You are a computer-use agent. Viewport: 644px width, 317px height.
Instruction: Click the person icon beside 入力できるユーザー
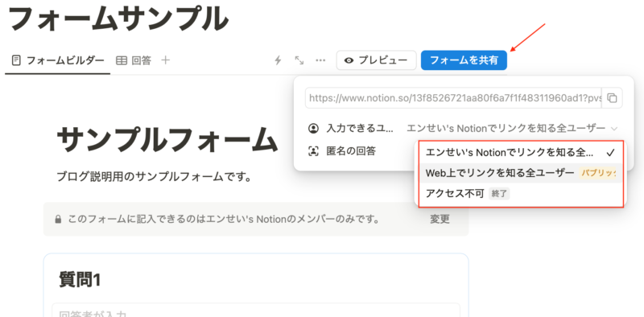(x=313, y=129)
